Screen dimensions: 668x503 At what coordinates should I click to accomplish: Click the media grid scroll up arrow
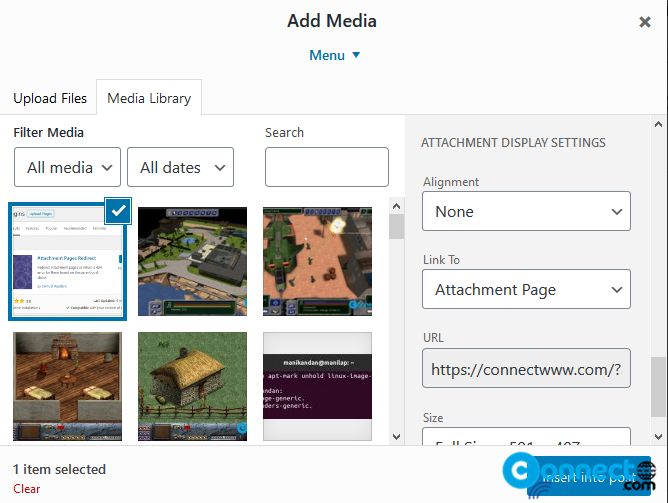[x=396, y=206]
